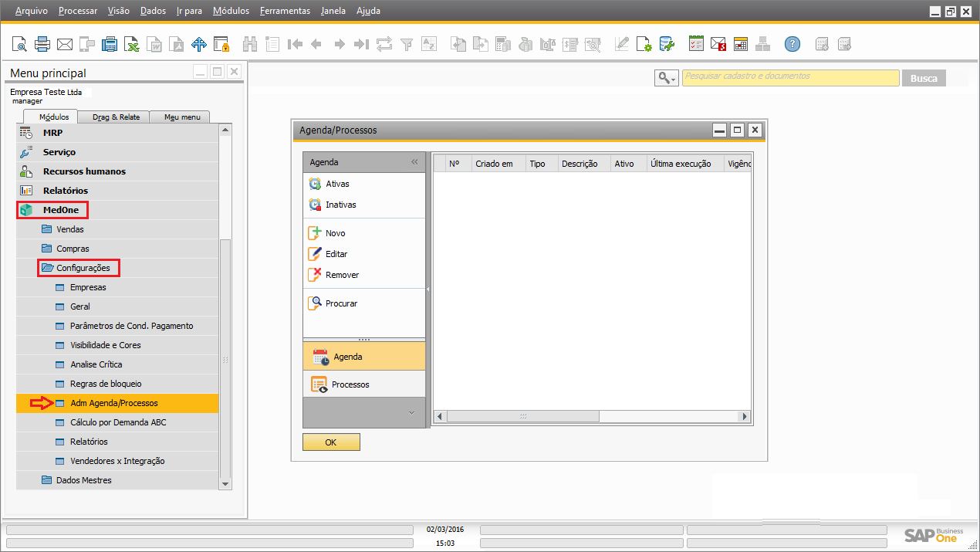Click the First Data Record icon
This screenshot has width=980, height=552.
click(x=294, y=44)
